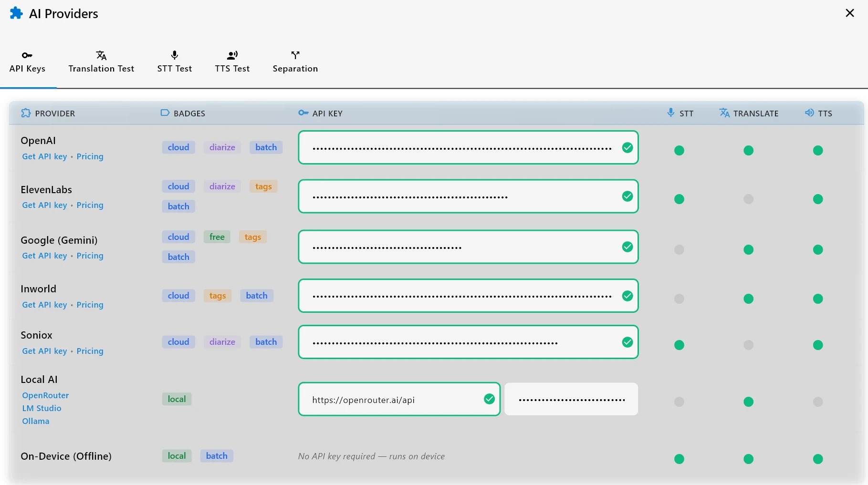The image size is (868, 485).
Task: Click the Soniox API key field
Action: (468, 342)
